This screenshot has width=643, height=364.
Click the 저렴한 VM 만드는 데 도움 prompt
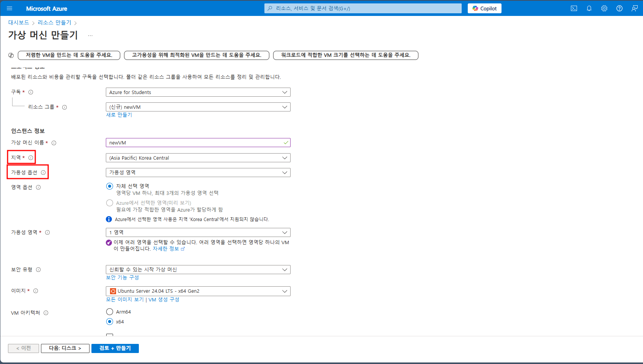pos(69,55)
